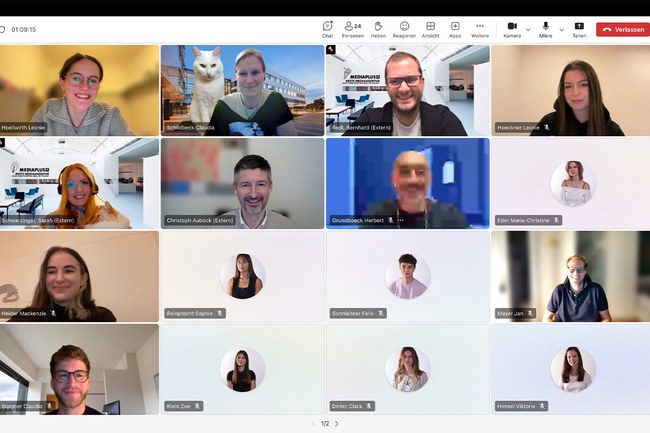Toggle the Kamera on or off
Screen dimensions: 650x433
(512, 29)
